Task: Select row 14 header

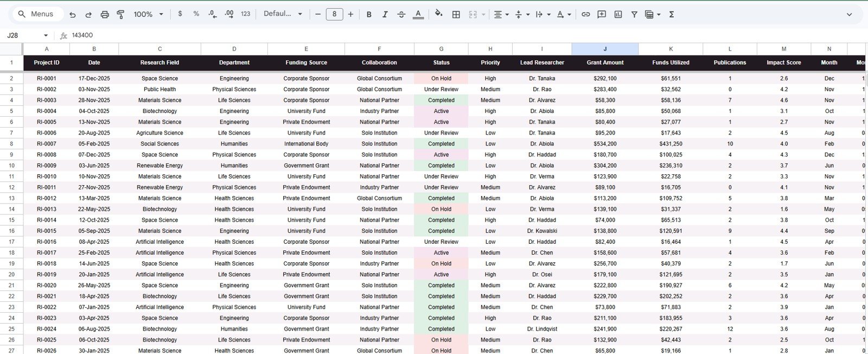Action: tap(11, 209)
